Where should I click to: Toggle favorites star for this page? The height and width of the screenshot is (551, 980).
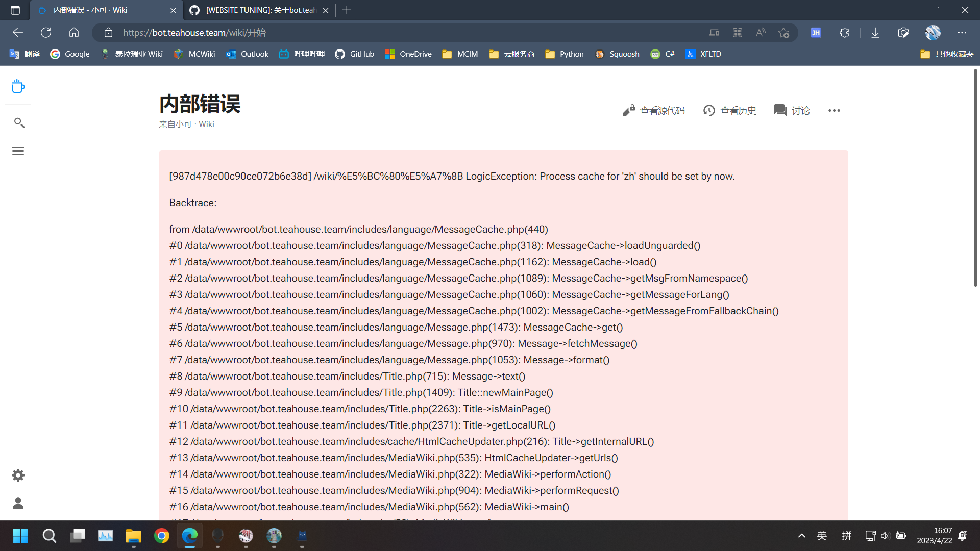click(784, 32)
